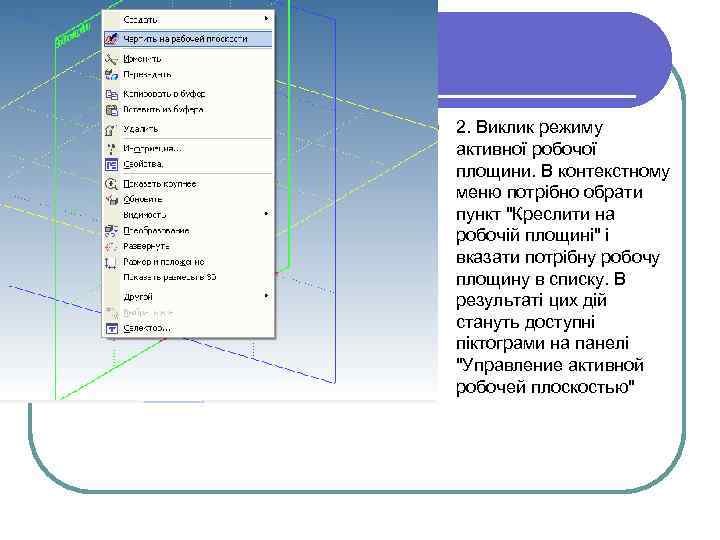Image resolution: width=720 pixels, height=540 pixels.
Task: Open Размер и положение entry
Action: (x=188, y=262)
